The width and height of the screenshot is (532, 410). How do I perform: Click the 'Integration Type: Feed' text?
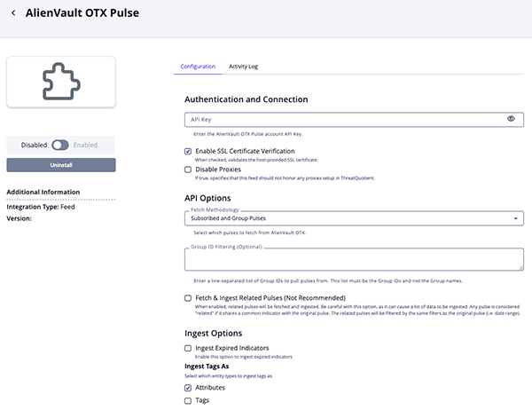[41, 207]
